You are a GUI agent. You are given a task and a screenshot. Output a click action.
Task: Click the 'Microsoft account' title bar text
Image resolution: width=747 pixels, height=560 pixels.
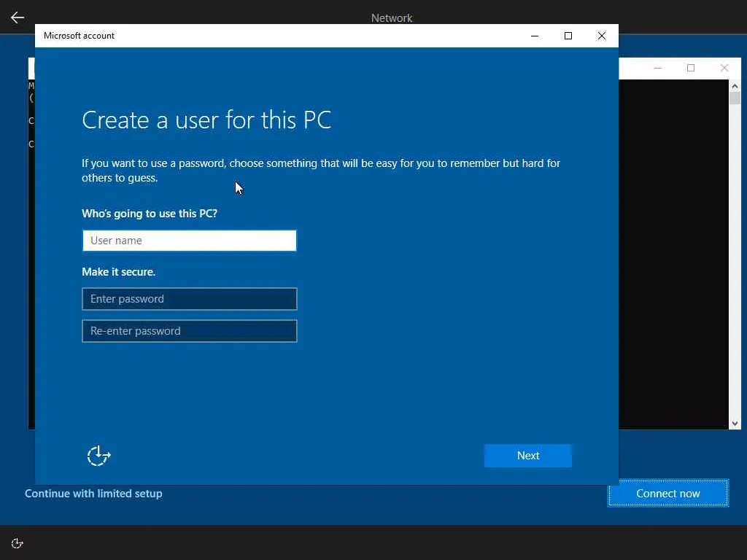(79, 36)
